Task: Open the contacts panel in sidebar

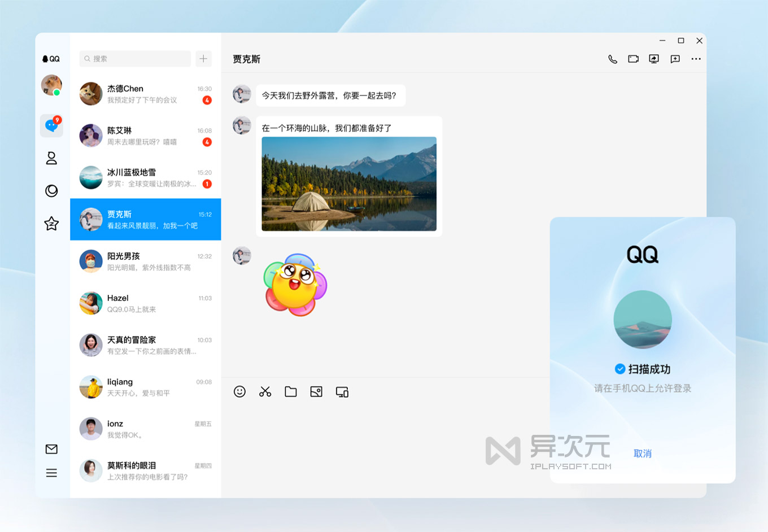Action: coord(51,158)
